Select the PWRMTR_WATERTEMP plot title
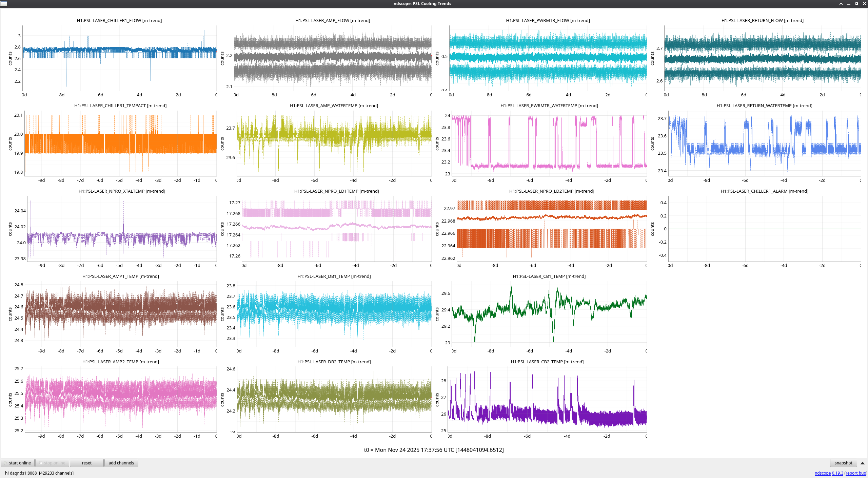 click(x=549, y=106)
